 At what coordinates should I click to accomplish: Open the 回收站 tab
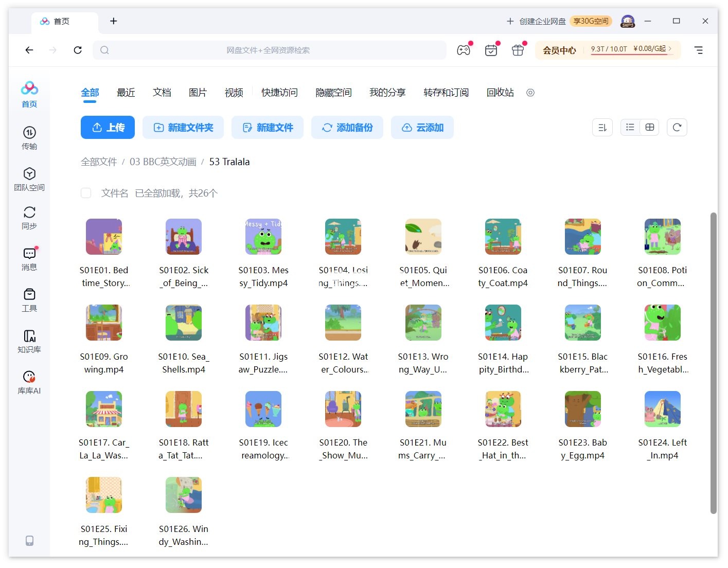(500, 93)
